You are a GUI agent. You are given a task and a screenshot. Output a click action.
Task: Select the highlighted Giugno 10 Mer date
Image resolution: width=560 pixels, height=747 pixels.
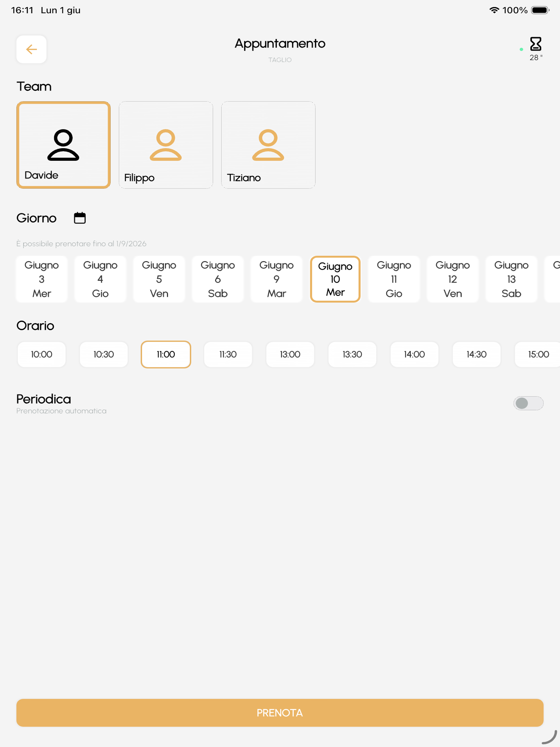coord(336,279)
